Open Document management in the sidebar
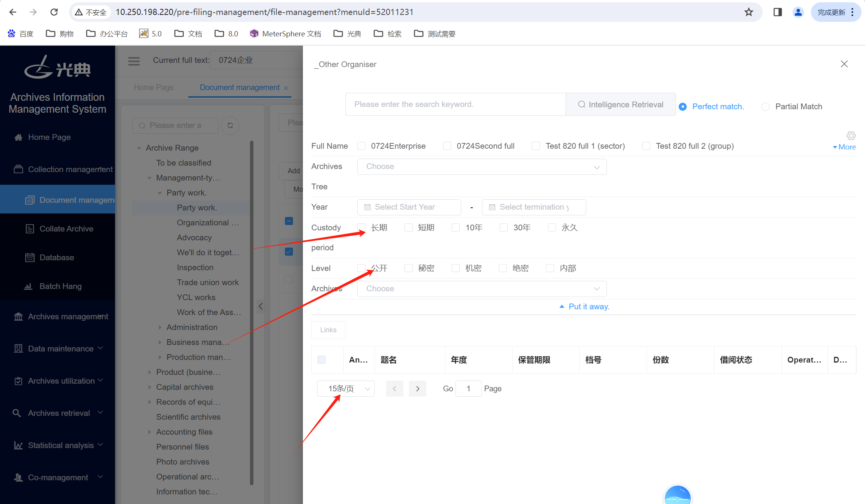 click(x=58, y=200)
